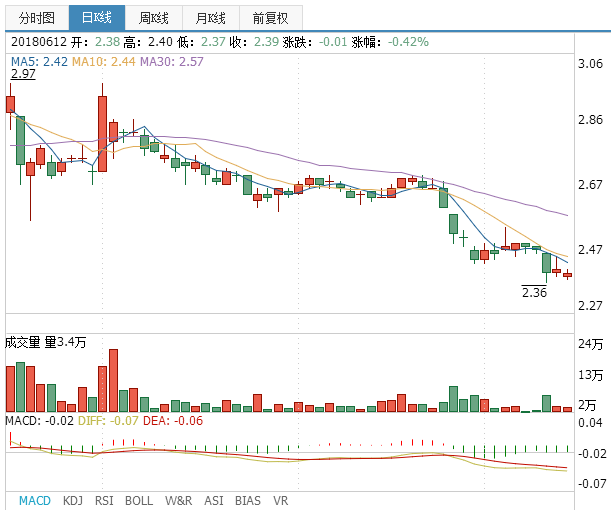Viewport: 611px width, 510px height.
Task: Click the tallest red volume bar
Action: [x=113, y=381]
